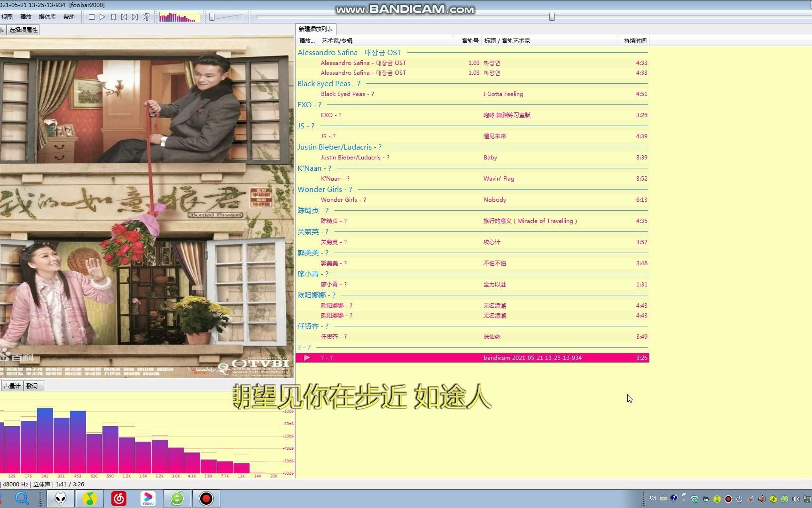Select the 旅行的意义 (Miracle of Travelling) track
The height and width of the screenshot is (508, 812).
coord(472,221)
